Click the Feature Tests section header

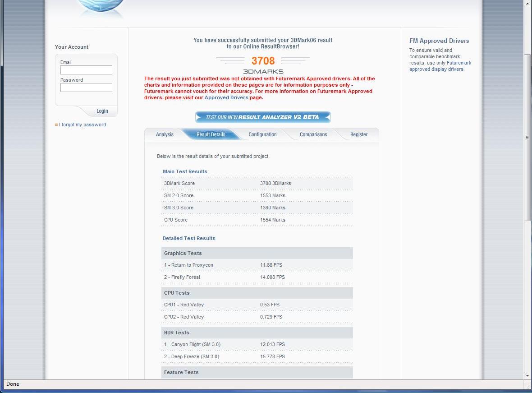coord(257,372)
